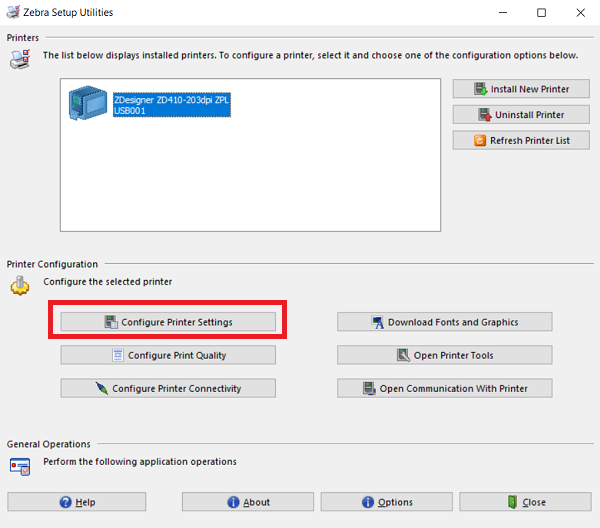600x528 pixels.
Task: Open Communication With Printer
Action: click(444, 388)
